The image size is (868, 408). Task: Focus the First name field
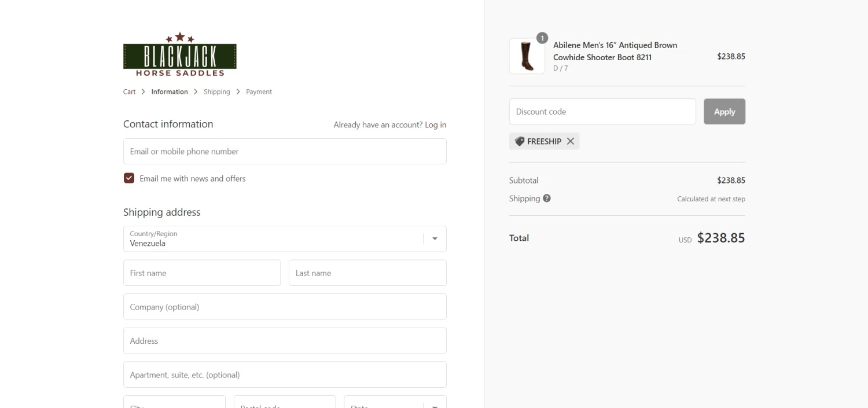[202, 273]
